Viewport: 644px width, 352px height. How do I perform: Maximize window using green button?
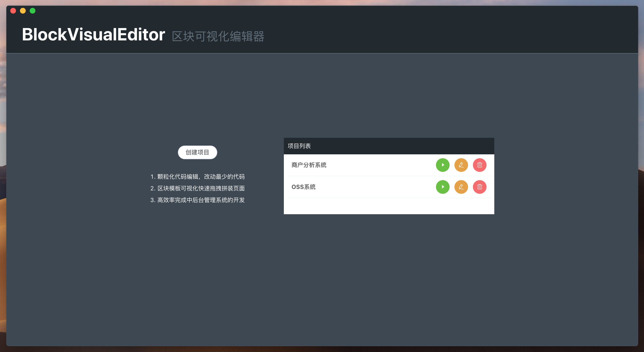(33, 11)
